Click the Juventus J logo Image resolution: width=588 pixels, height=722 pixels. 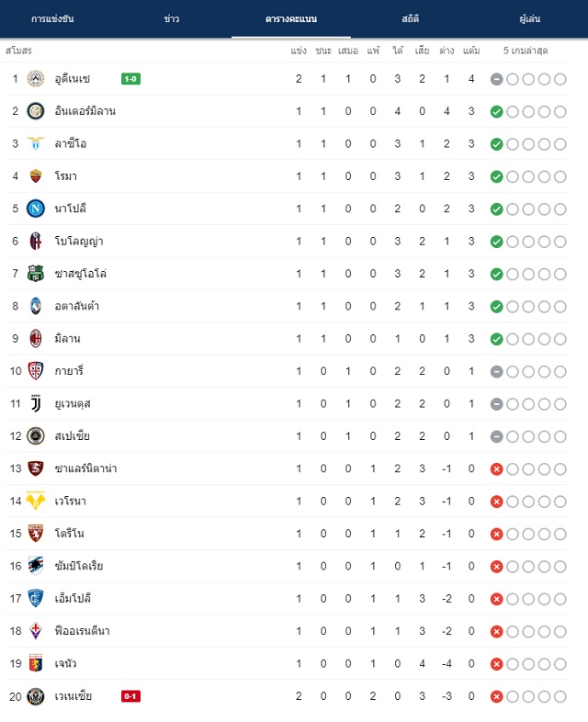[36, 403]
